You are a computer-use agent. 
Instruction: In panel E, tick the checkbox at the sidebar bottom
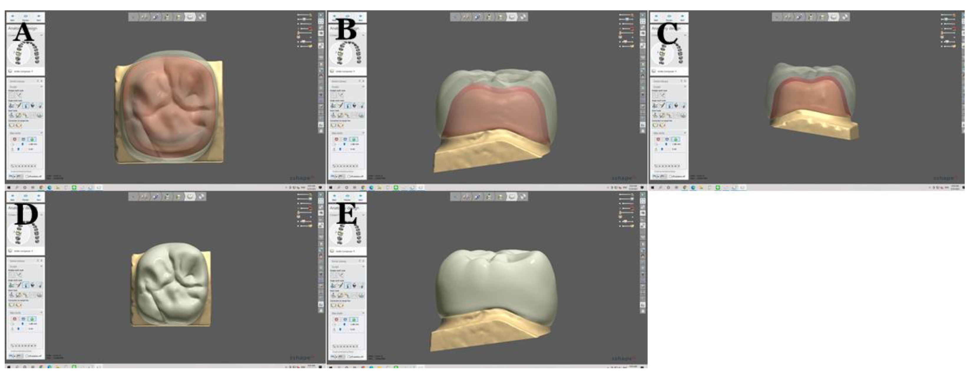point(349,356)
